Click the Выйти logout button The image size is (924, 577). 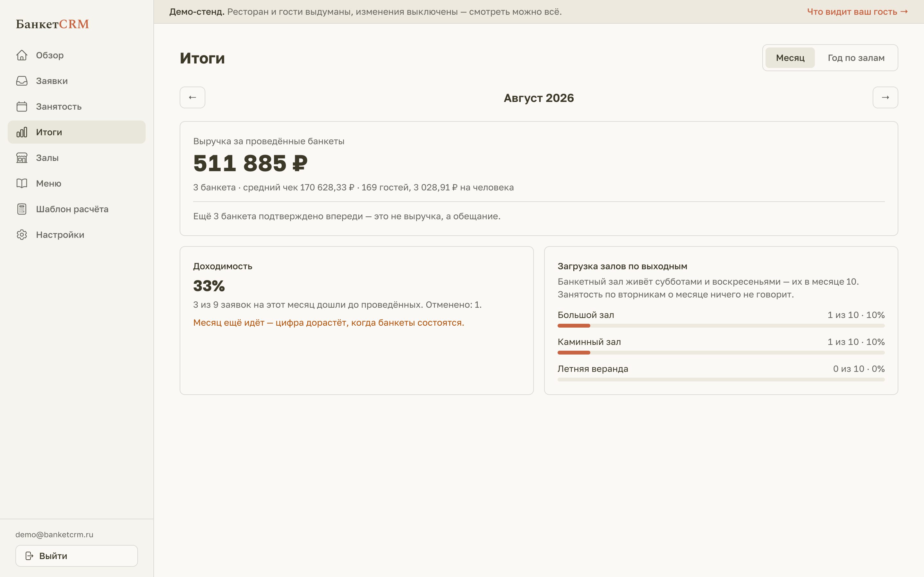(76, 556)
